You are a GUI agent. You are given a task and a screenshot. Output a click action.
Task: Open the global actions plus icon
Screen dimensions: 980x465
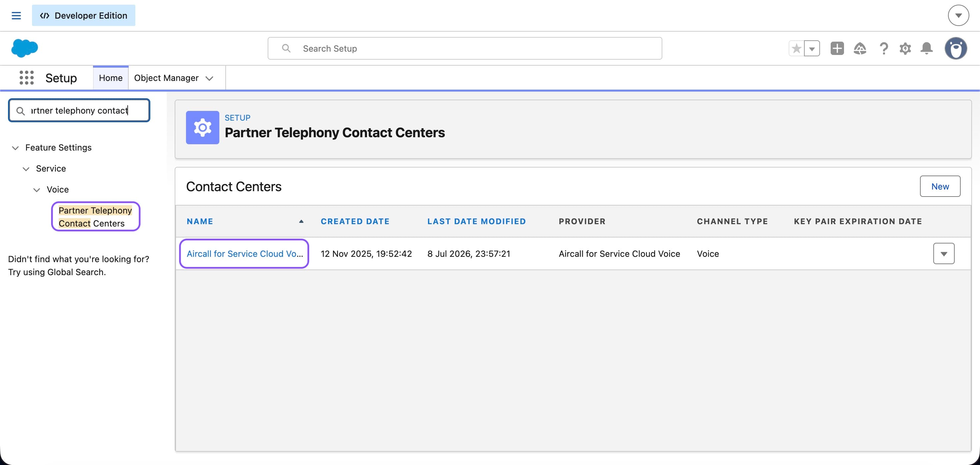click(837, 48)
